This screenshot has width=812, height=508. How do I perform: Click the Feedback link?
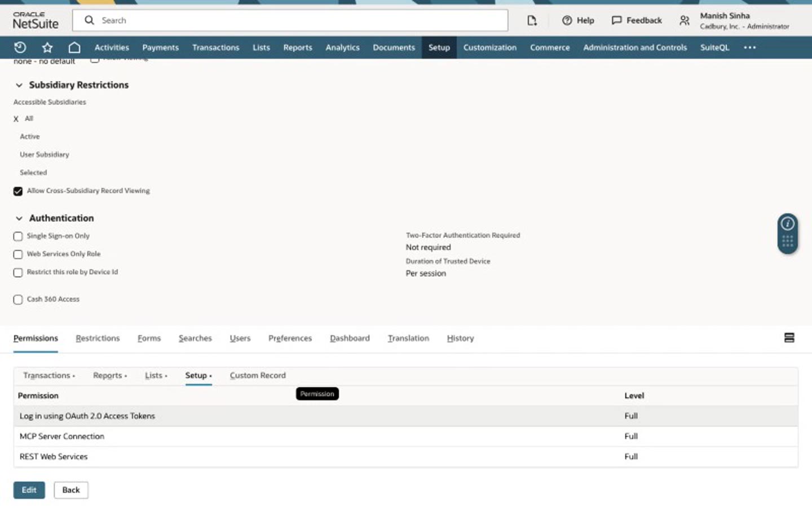644,20
